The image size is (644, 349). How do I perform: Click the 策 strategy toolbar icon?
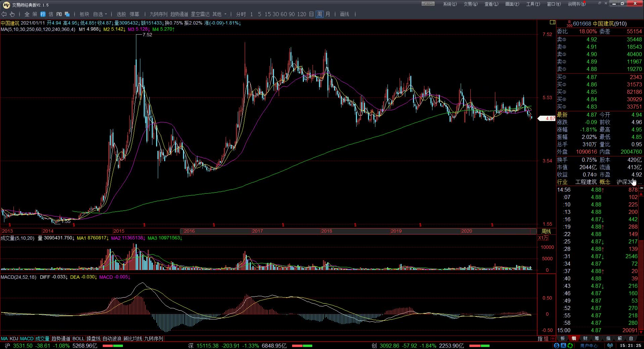pos(35,14)
